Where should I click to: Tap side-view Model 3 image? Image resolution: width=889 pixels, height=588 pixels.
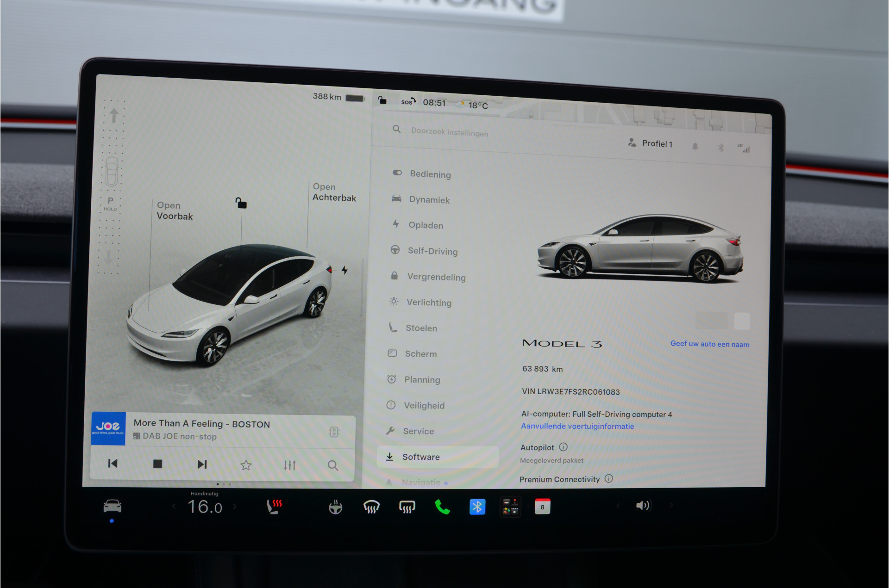(x=641, y=248)
